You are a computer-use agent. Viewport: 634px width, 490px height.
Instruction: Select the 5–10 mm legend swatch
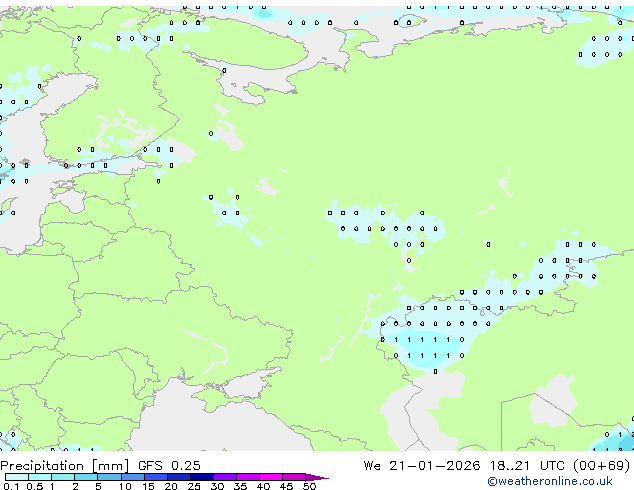coord(109,477)
